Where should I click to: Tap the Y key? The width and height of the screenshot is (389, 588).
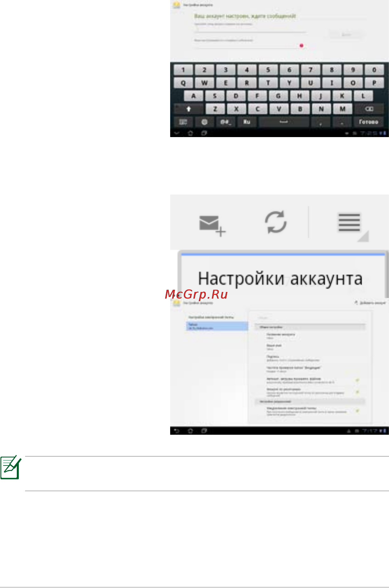tap(289, 83)
